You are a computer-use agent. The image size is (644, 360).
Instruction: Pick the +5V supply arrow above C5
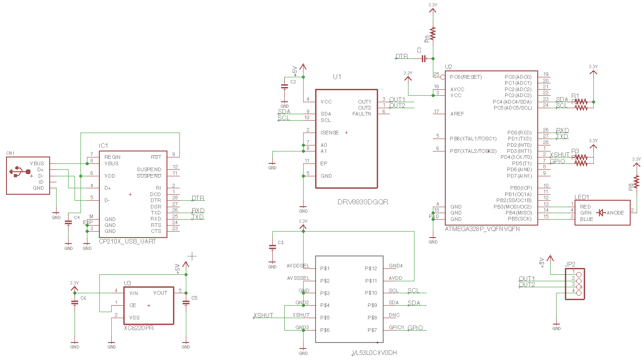tap(185, 264)
